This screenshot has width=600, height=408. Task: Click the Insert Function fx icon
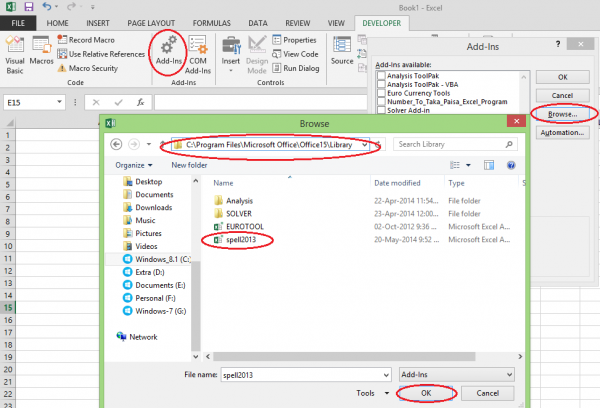coord(140,102)
